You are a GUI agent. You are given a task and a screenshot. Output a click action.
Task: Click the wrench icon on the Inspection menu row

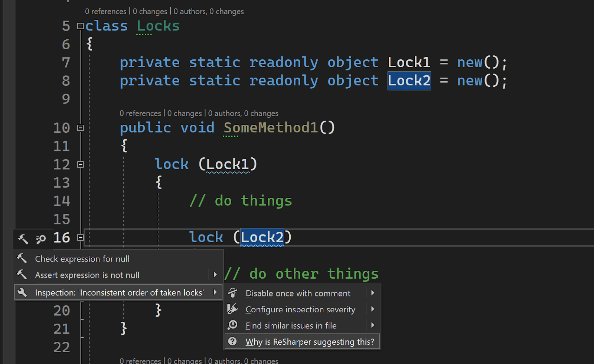(x=22, y=292)
